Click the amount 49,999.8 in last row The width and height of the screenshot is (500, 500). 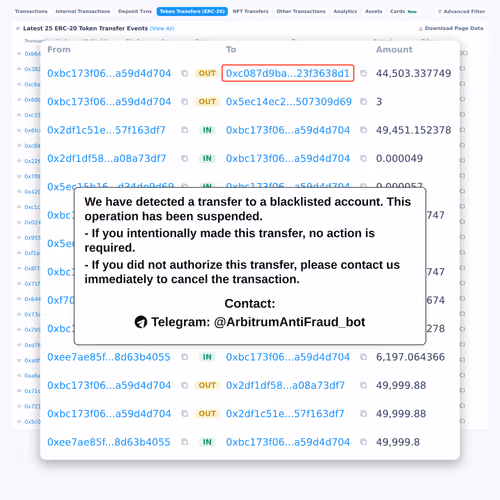tap(398, 442)
